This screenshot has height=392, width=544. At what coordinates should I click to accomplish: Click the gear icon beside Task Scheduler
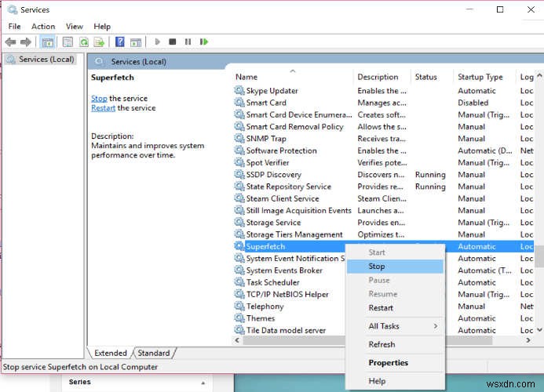click(239, 282)
